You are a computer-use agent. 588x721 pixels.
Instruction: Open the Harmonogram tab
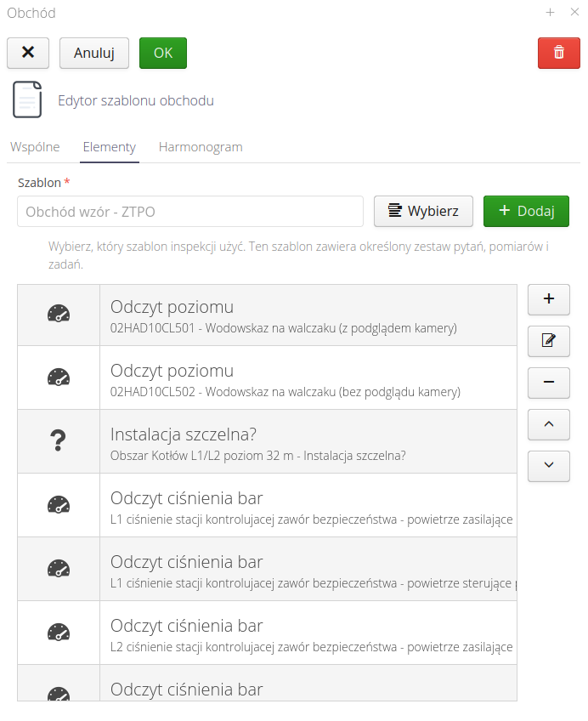(x=201, y=147)
